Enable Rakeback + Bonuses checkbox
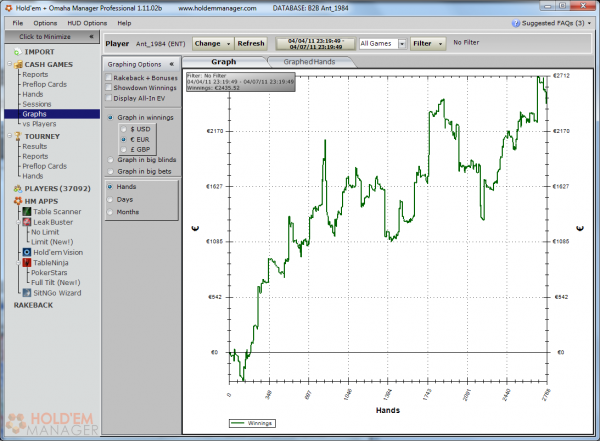The image size is (600, 441). (109, 77)
